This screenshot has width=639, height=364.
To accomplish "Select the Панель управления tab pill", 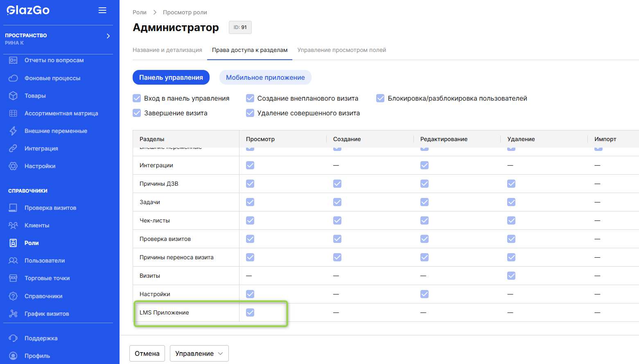I will point(171,77).
